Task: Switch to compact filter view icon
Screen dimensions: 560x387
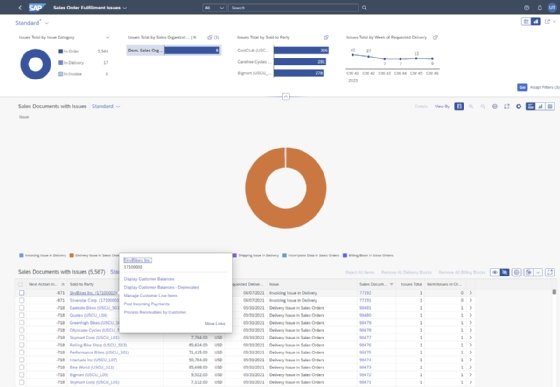Action: (526, 22)
